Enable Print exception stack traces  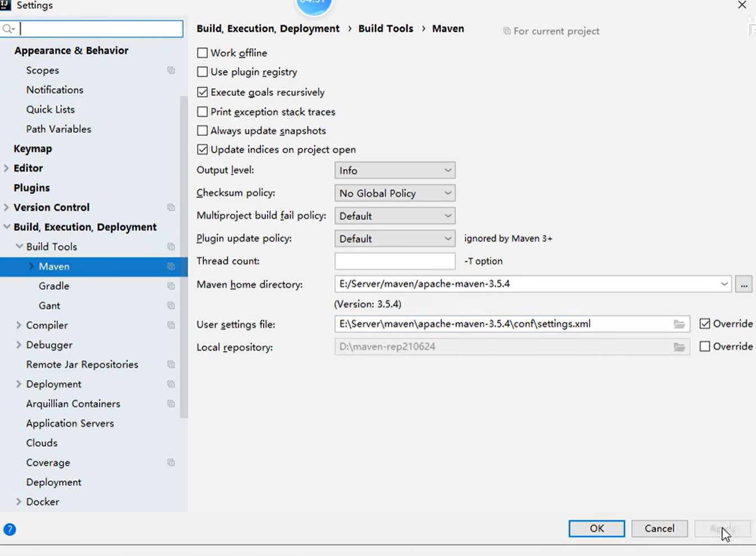[202, 112]
